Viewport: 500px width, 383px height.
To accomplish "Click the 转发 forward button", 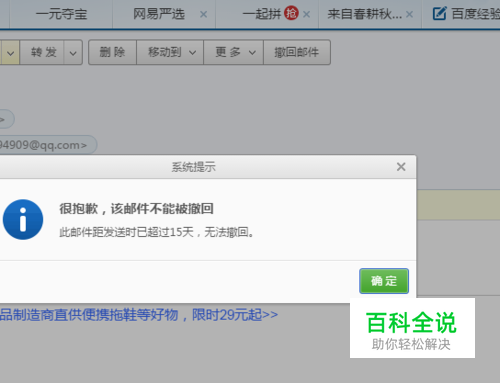I will [42, 52].
